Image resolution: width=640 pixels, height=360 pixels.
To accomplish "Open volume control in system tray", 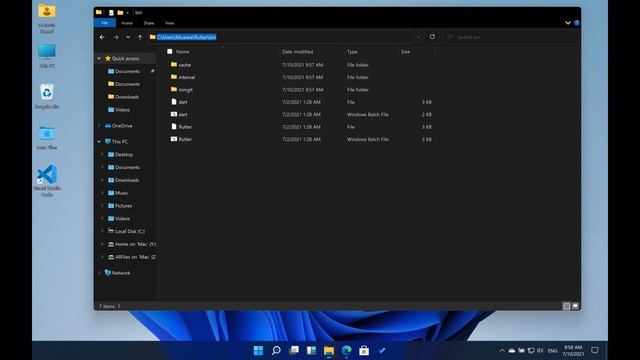I will pyautogui.click(x=540, y=350).
